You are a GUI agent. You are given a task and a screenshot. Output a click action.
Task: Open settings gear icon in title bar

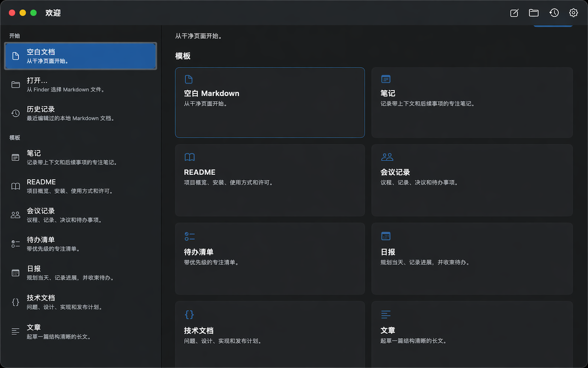coord(573,13)
